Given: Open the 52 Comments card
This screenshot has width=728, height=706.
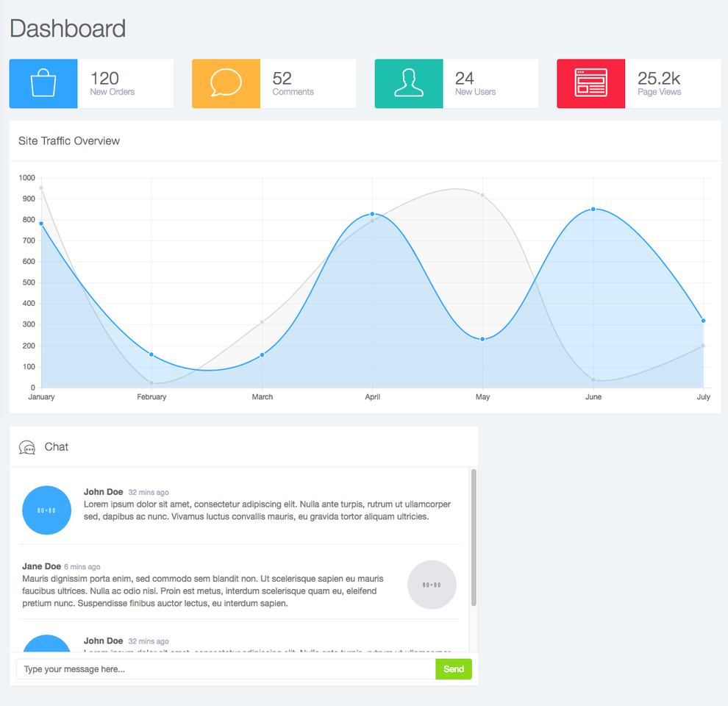Looking at the screenshot, I should click(274, 84).
